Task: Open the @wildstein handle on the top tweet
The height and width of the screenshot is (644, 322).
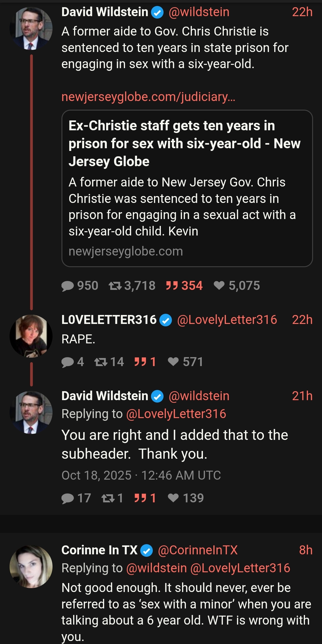Action: pyautogui.click(x=199, y=12)
